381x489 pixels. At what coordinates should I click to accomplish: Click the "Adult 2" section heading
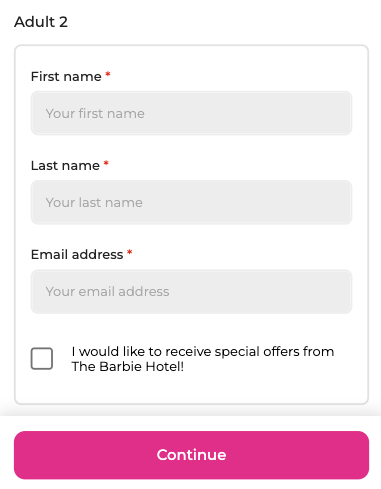click(41, 22)
